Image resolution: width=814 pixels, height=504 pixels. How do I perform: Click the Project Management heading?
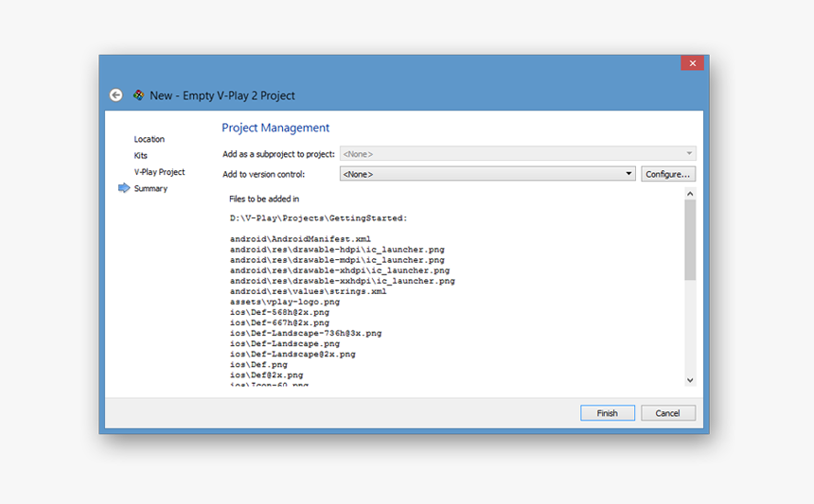(x=275, y=128)
